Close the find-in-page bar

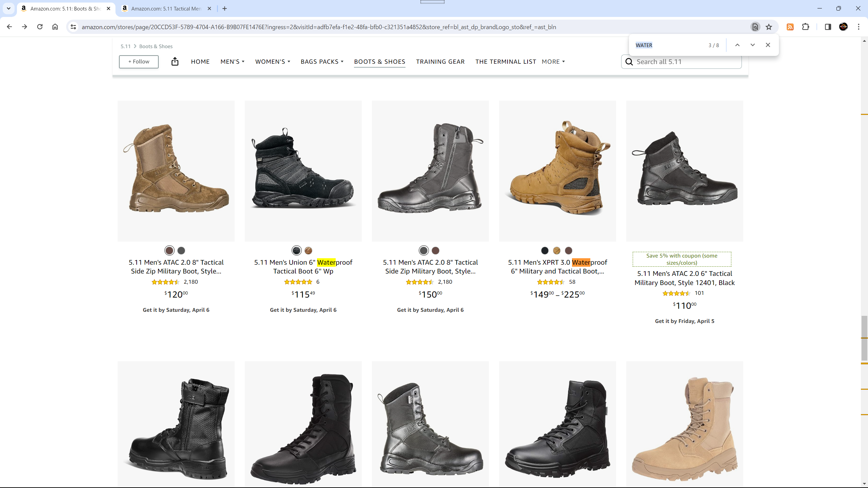click(x=768, y=45)
